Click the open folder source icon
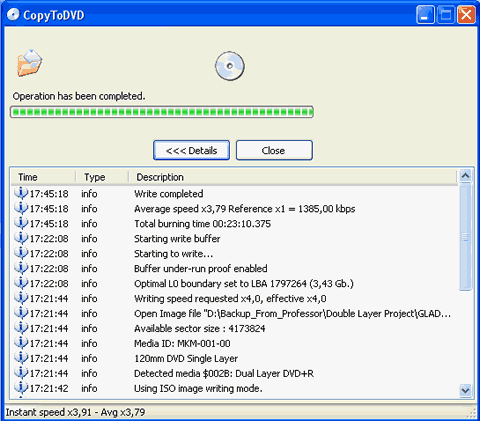Viewport: 480px width, 421px height. (x=30, y=63)
